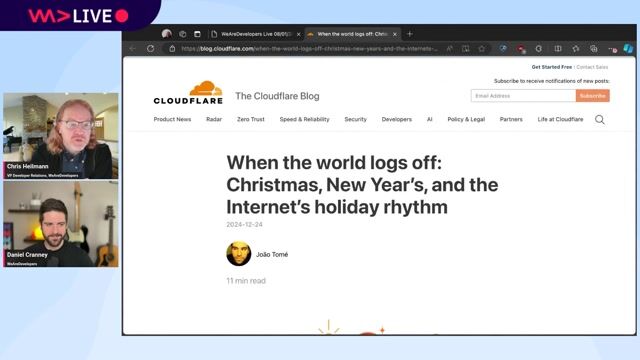Open the blue shield extension icon
The image size is (640, 360).
tap(503, 49)
